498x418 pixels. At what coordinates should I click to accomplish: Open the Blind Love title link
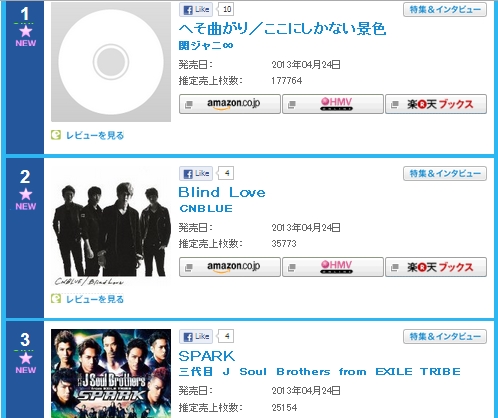click(x=222, y=192)
